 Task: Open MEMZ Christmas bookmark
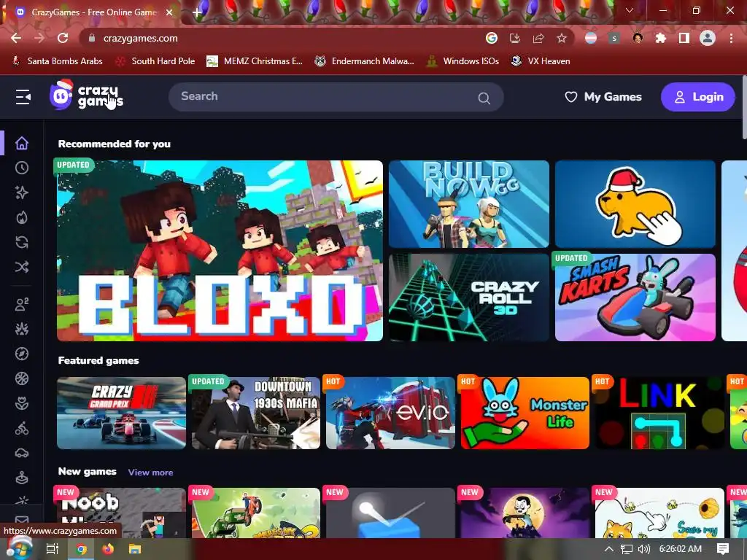pyautogui.click(x=255, y=61)
